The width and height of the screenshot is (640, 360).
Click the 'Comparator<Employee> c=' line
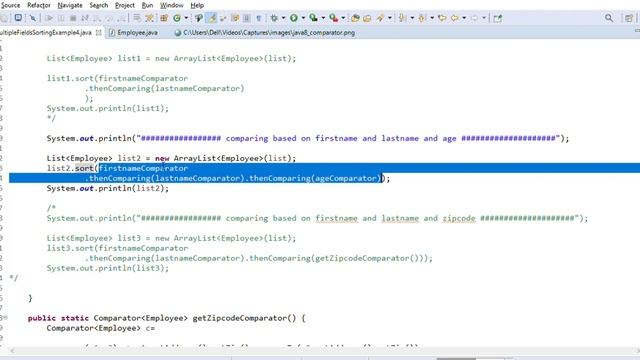tap(100, 328)
